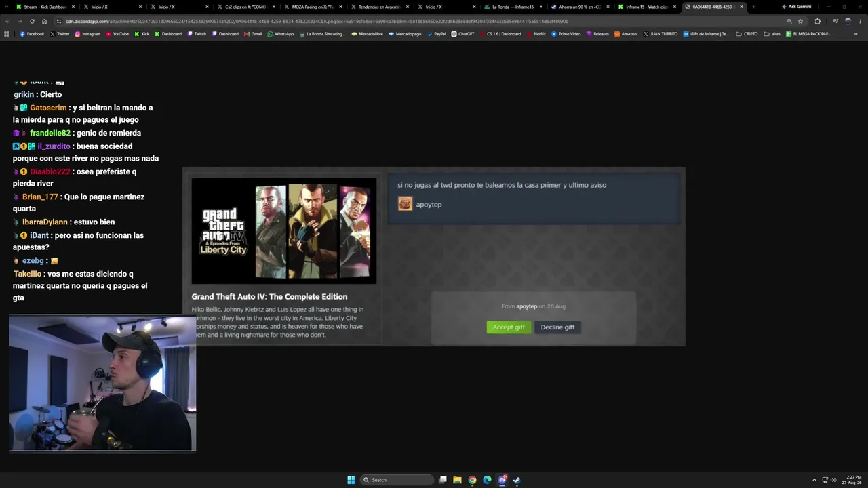Open the Releases bookmark
Image resolution: width=868 pixels, height=488 pixels.
point(597,34)
